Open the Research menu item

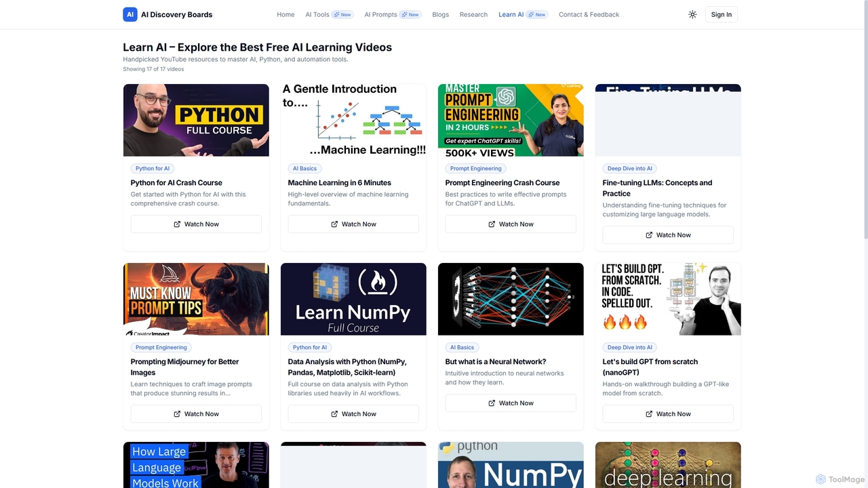click(473, 14)
